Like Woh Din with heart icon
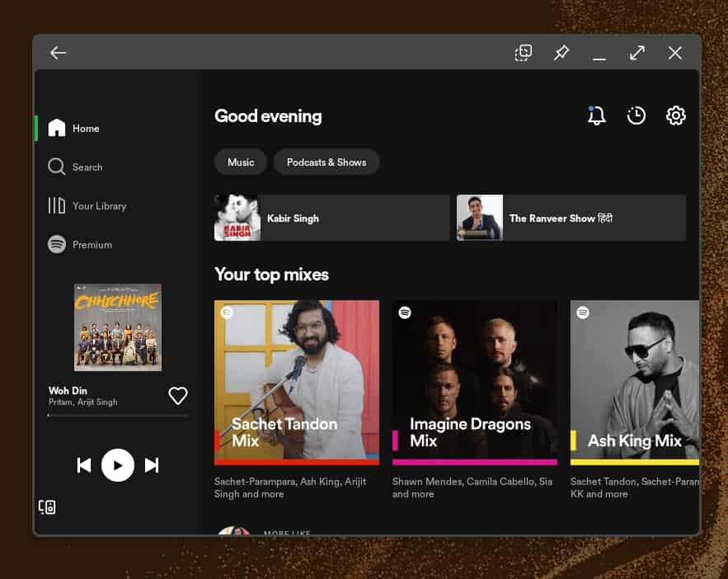This screenshot has width=728, height=579. (x=178, y=396)
